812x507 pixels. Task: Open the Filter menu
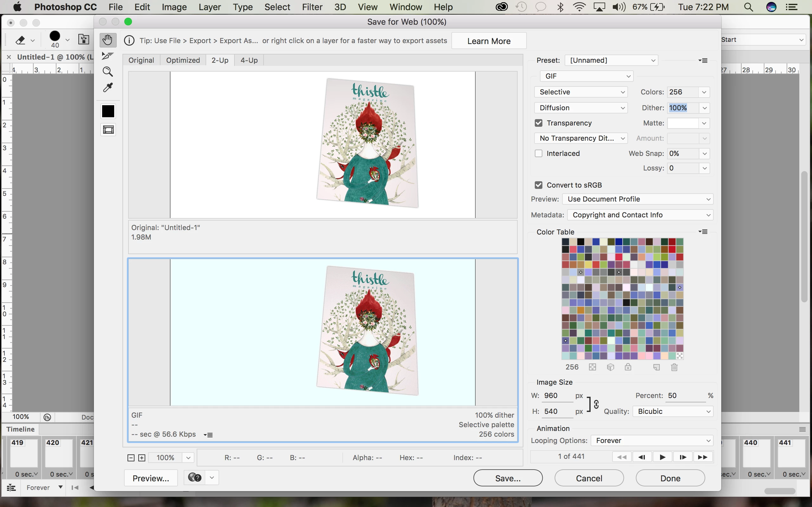pyautogui.click(x=312, y=7)
